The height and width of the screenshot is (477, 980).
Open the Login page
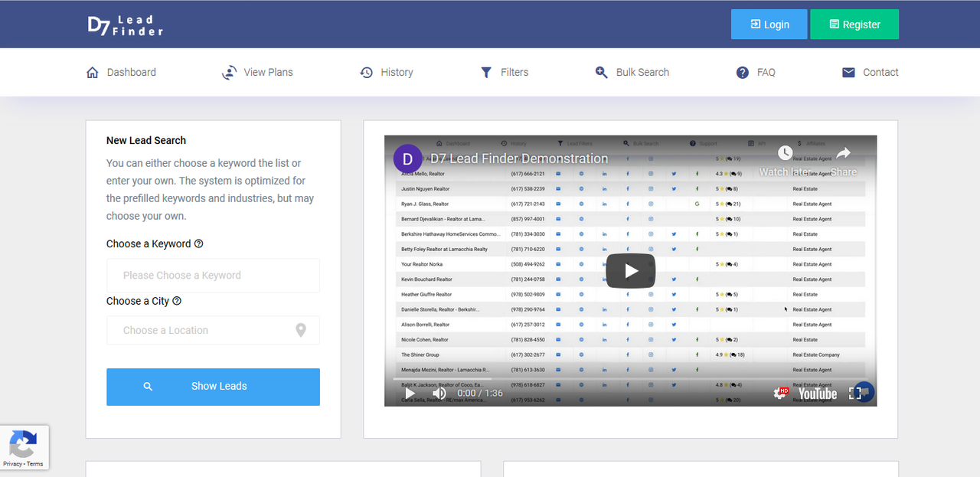click(x=769, y=25)
